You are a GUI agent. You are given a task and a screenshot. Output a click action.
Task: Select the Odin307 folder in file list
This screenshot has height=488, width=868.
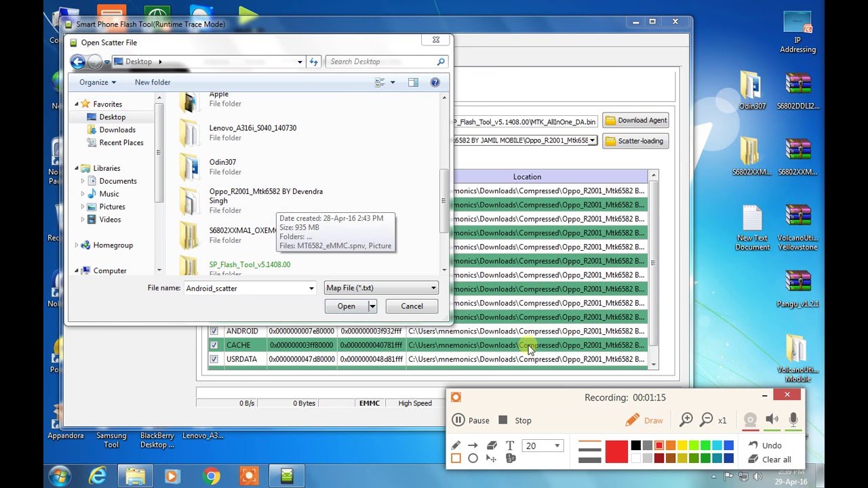tap(222, 167)
